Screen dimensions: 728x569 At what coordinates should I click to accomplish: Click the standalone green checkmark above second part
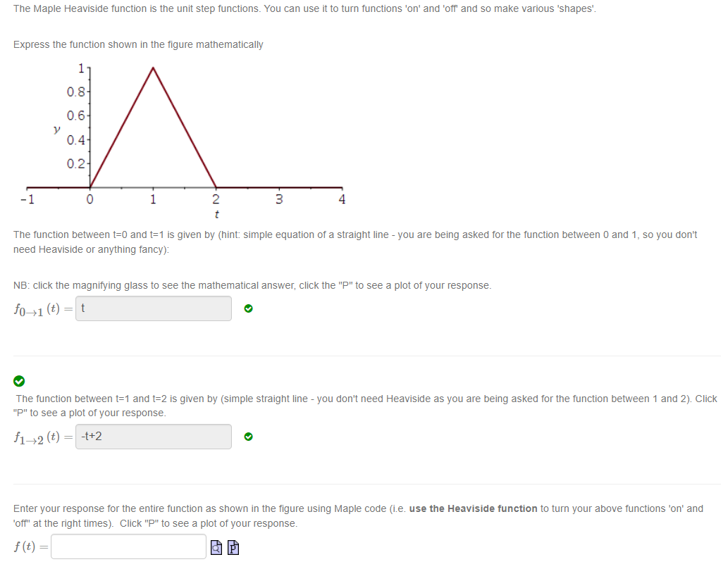tap(19, 381)
